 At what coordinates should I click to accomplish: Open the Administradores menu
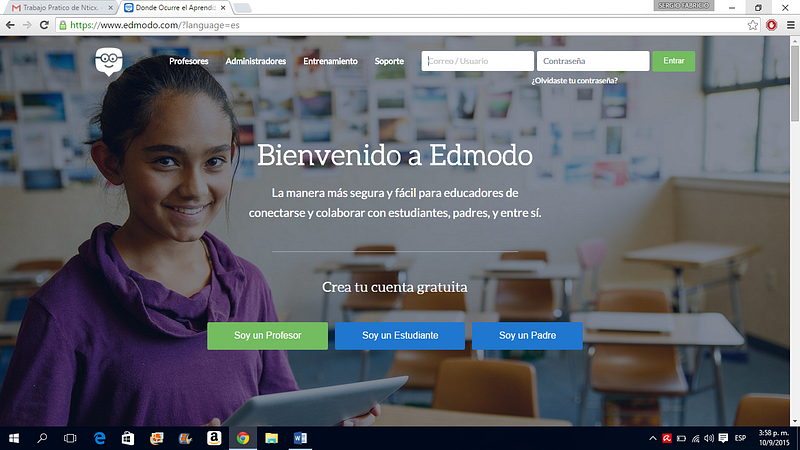tap(256, 61)
